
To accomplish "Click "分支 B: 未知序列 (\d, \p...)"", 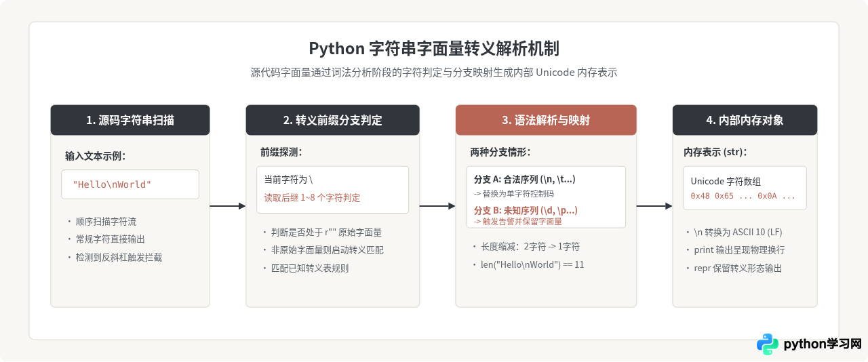I will tap(526, 210).
